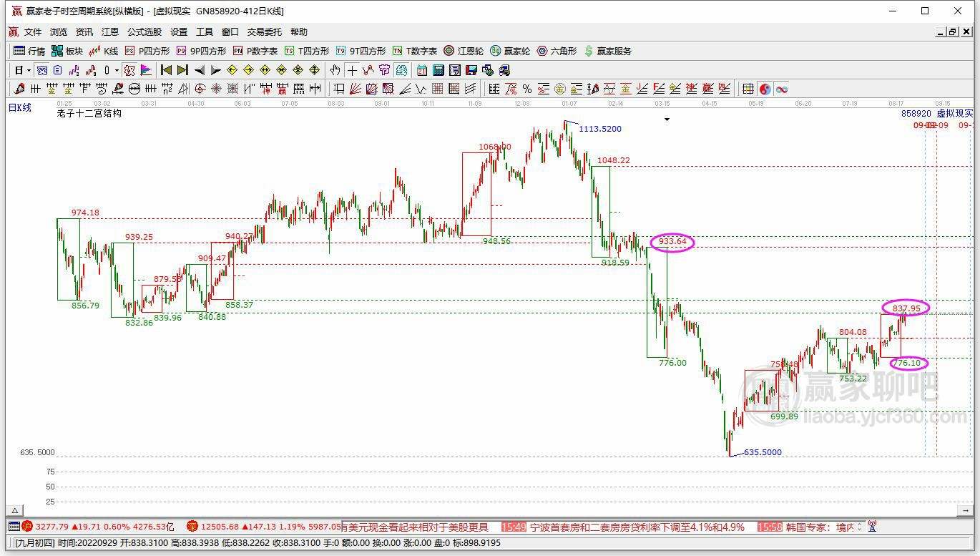Screen dimensions: 980x556
Task: Click the 日K线 chart label
Action: [20, 107]
